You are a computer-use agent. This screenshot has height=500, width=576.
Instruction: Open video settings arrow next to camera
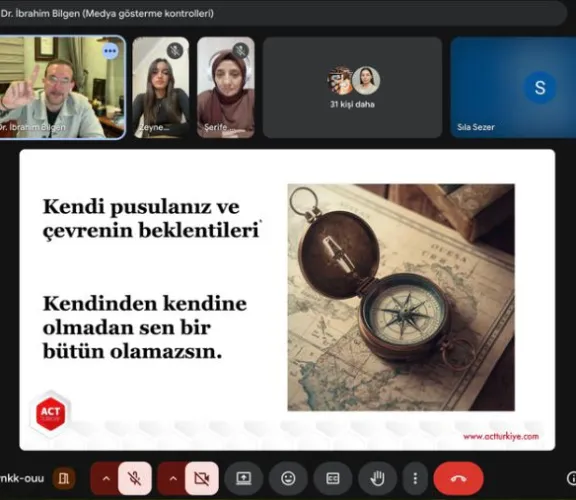pyautogui.click(x=173, y=478)
